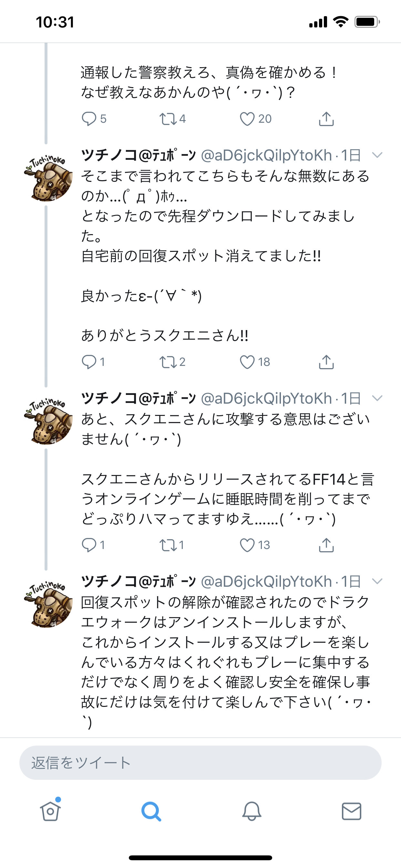Retweet the tweet with 4 retweets
The image size is (401, 868).
(x=168, y=119)
